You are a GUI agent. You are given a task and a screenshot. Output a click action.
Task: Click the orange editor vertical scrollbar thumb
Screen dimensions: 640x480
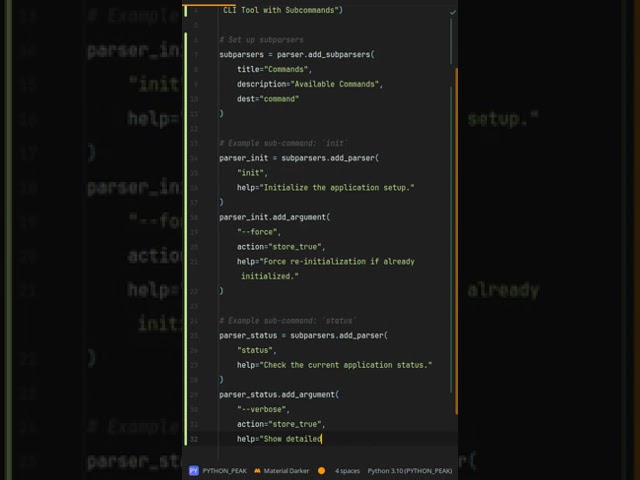coord(456,241)
